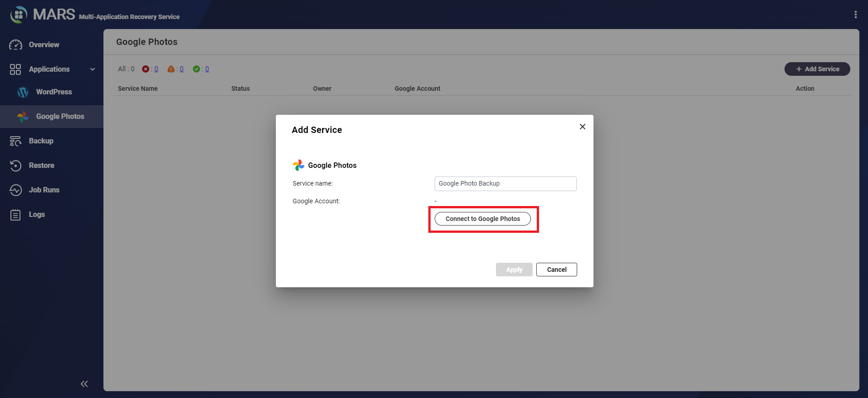
Task: Click the disabled Apply button
Action: click(514, 270)
